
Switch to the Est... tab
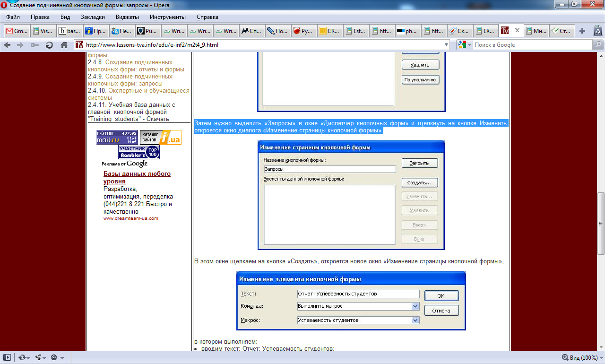click(356, 31)
